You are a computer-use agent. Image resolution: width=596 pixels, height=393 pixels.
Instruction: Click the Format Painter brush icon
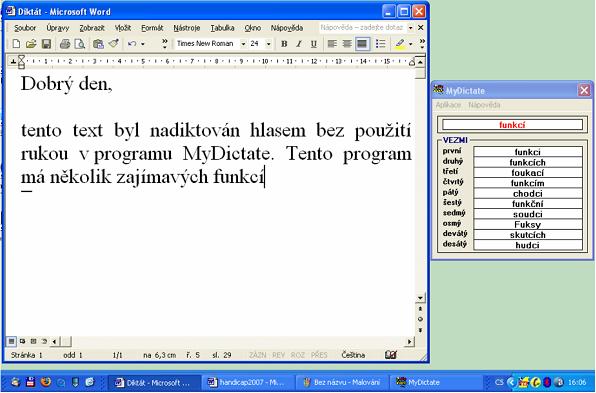click(x=114, y=44)
